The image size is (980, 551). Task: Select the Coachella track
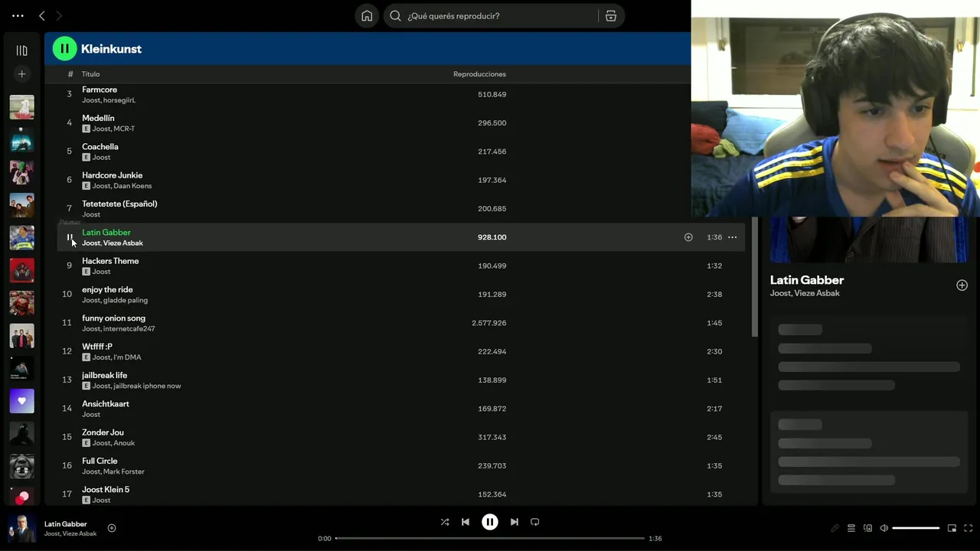pyautogui.click(x=100, y=147)
